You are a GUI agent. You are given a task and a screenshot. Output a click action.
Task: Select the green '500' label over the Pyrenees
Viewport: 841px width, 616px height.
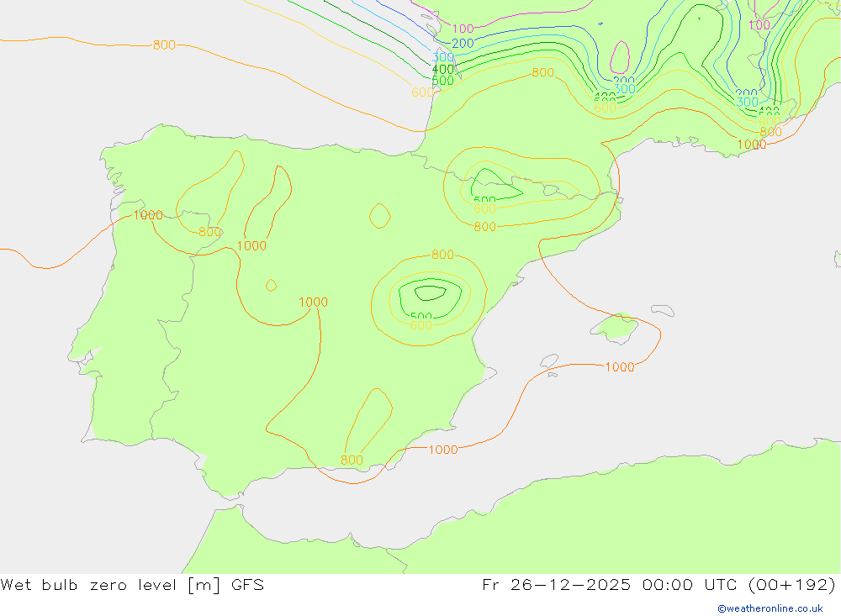[485, 199]
